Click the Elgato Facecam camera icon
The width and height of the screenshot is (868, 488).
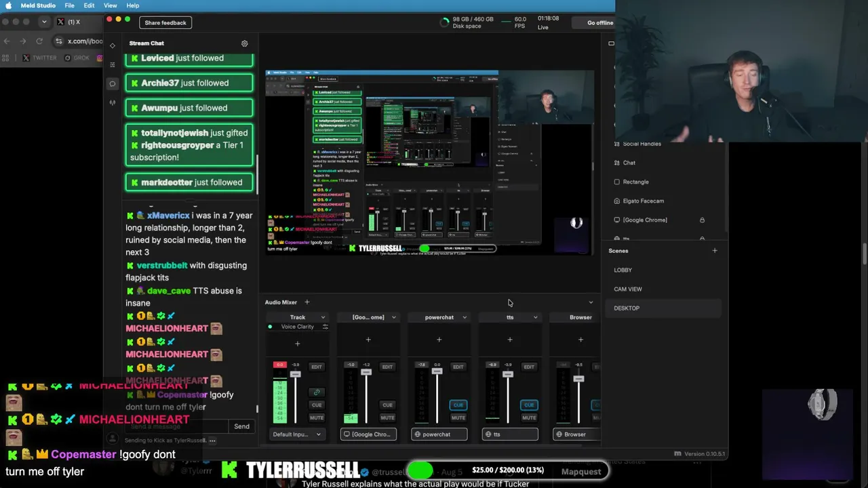click(616, 201)
